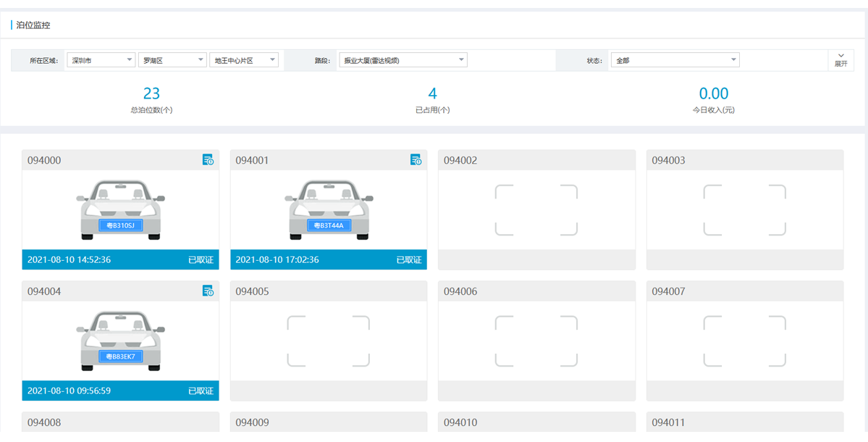The image size is (868, 442).
Task: Click the car image with plate 粤B310SJ
Action: (121, 210)
